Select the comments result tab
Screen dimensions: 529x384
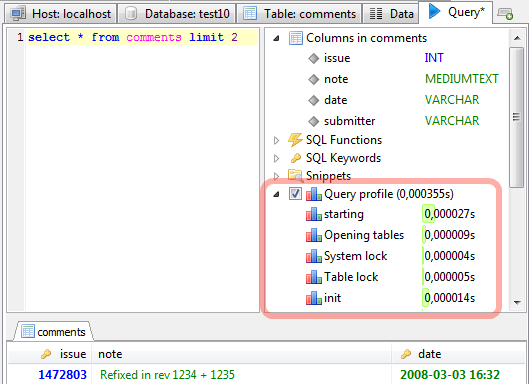point(53,332)
